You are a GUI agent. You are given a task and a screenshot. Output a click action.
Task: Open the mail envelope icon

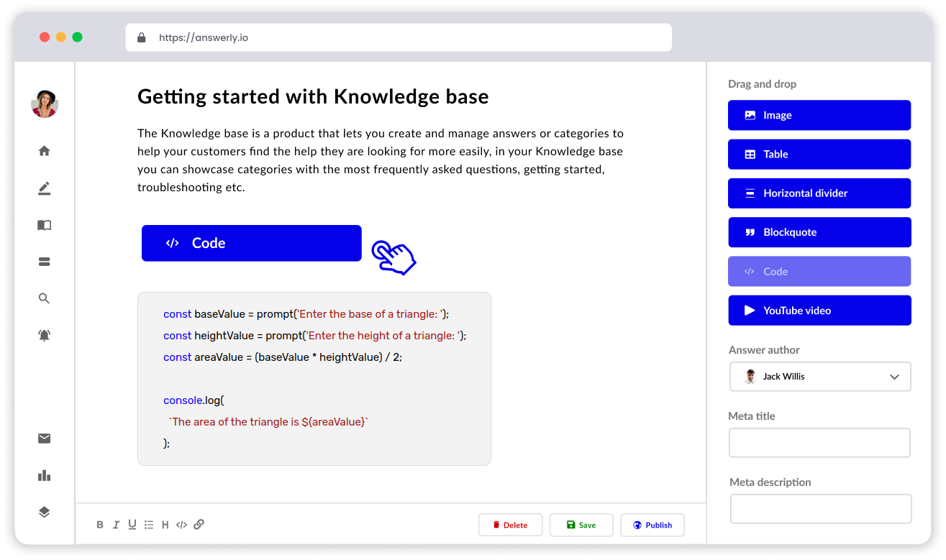pyautogui.click(x=45, y=439)
